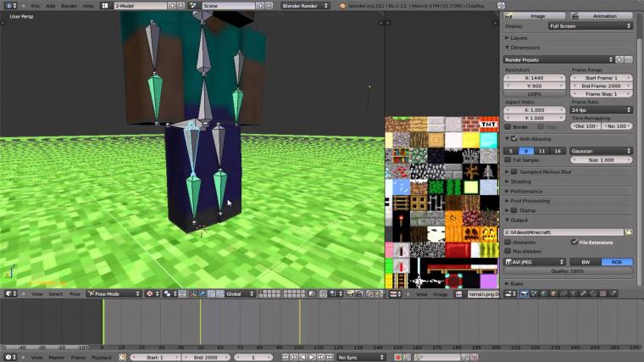Uncheck the File Extensions checkbox

[575, 242]
